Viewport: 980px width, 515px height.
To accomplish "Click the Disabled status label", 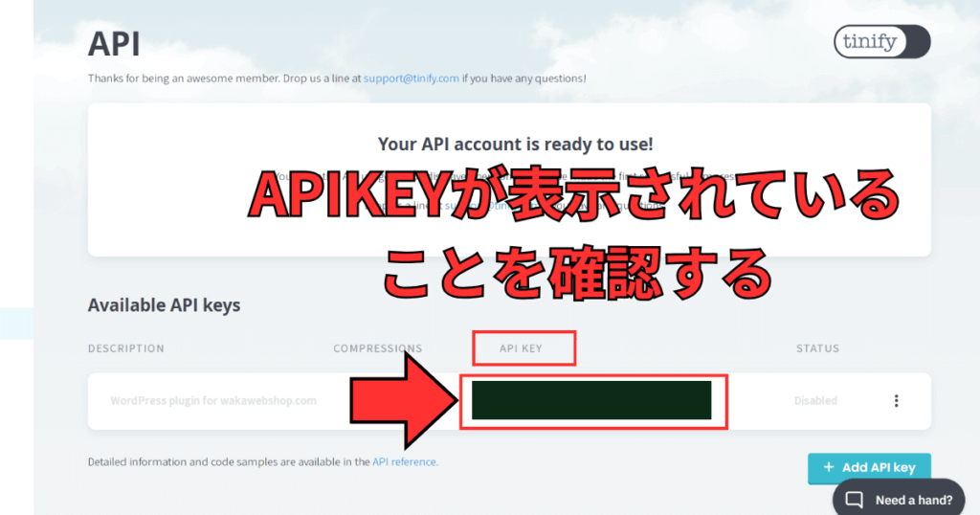I will [815, 401].
